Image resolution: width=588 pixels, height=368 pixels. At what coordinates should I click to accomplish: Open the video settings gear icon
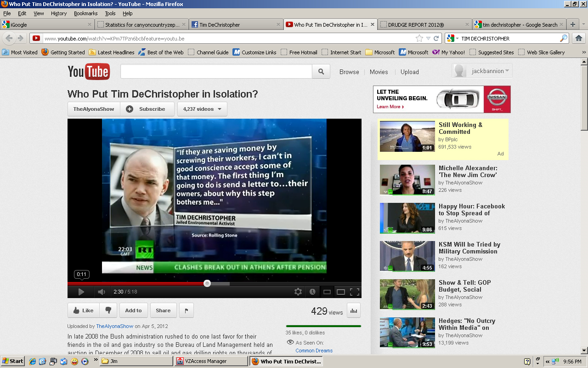pyautogui.click(x=298, y=292)
